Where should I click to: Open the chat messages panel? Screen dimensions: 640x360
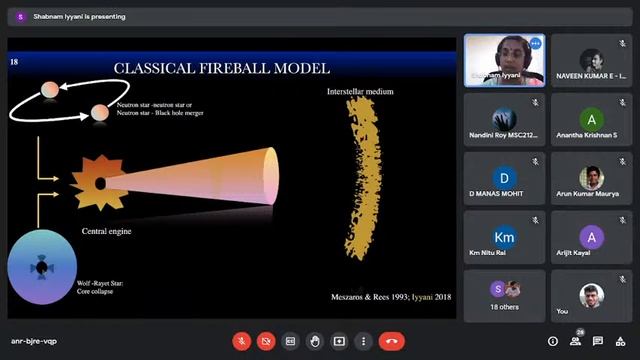click(598, 341)
